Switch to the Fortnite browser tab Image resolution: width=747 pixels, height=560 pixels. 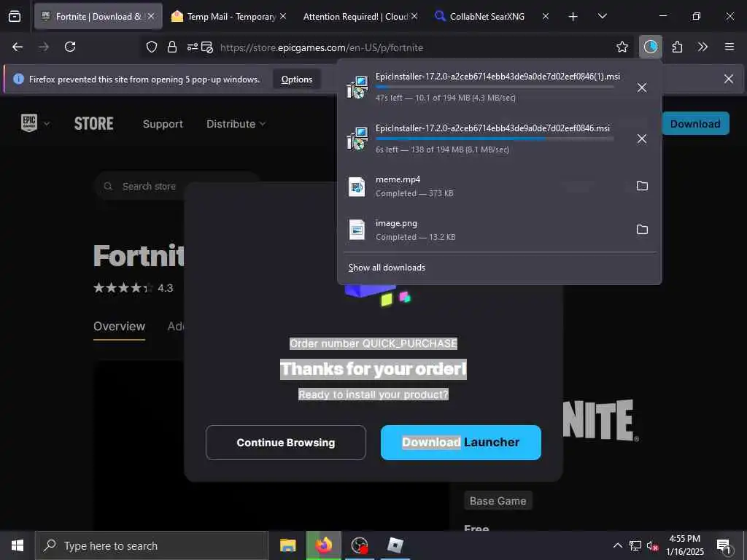(x=98, y=16)
